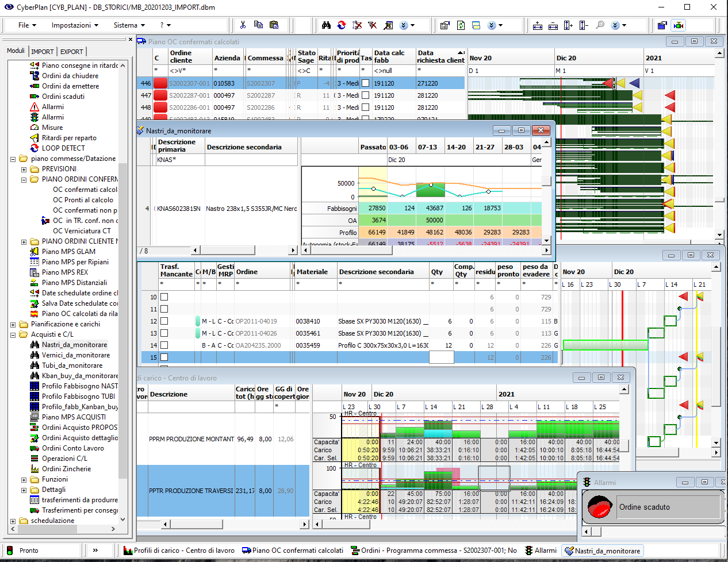728x562 pixels.
Task: Click the red-blue refresh icon in toolbar
Action: 342,25
